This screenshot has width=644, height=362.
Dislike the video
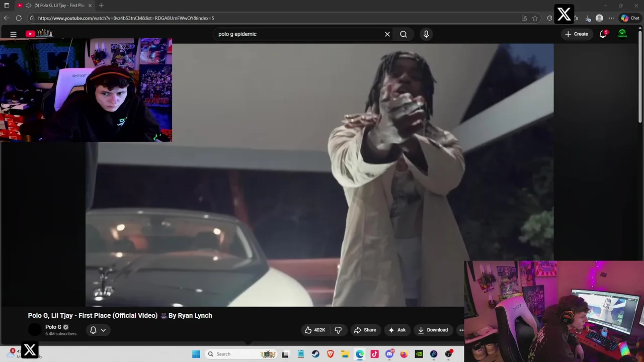338,330
